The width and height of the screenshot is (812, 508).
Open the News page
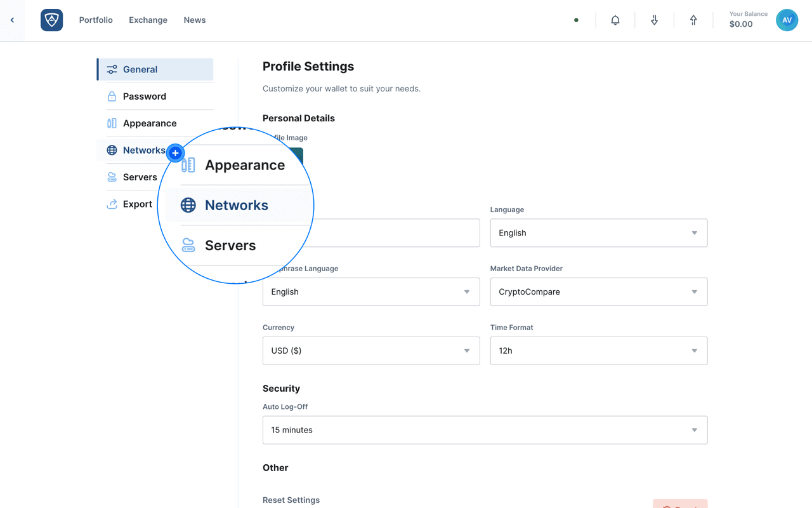(x=195, y=20)
